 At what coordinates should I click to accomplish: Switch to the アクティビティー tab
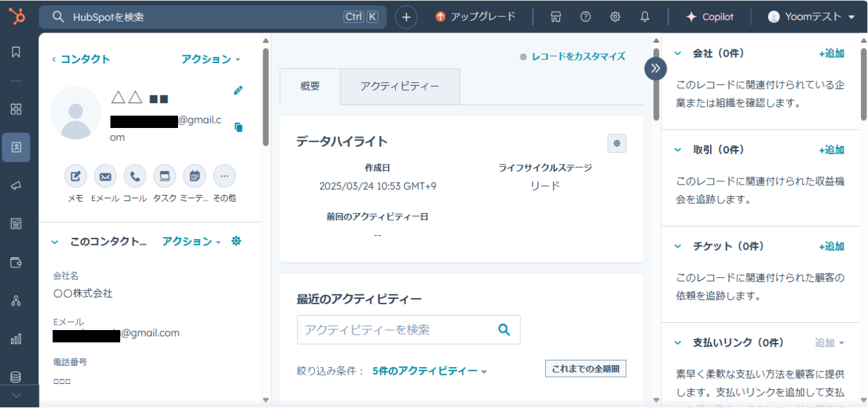[400, 86]
